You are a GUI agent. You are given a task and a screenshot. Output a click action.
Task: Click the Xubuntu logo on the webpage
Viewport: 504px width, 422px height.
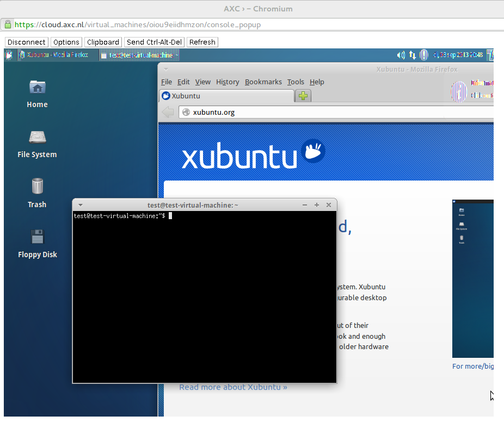pos(253,154)
